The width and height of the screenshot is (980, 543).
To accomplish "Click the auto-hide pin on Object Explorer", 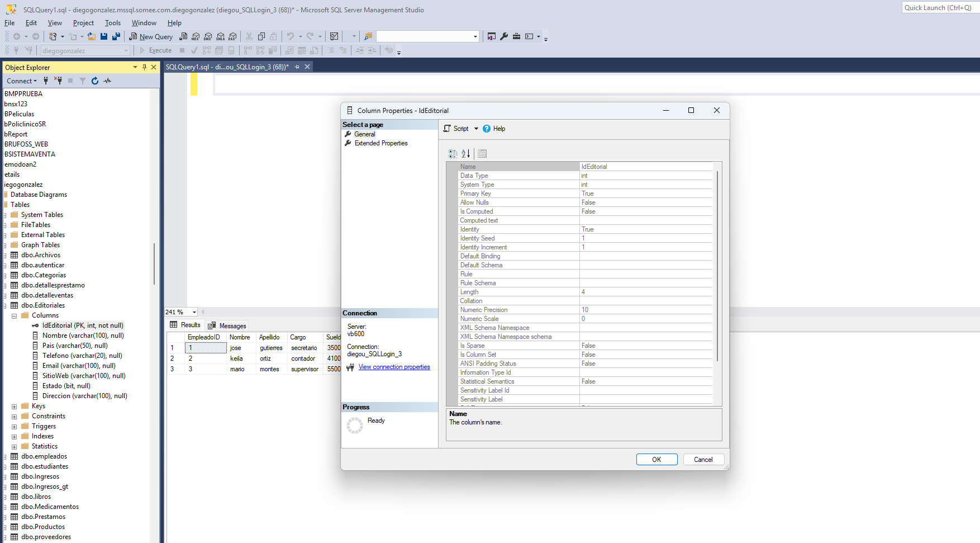I will point(144,67).
